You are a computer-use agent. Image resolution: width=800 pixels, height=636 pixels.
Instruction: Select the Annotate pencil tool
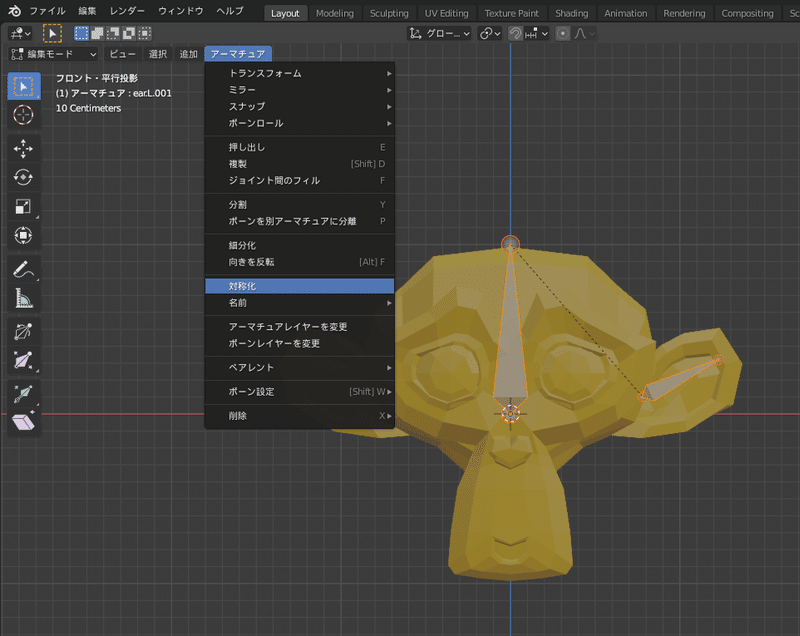[x=23, y=269]
